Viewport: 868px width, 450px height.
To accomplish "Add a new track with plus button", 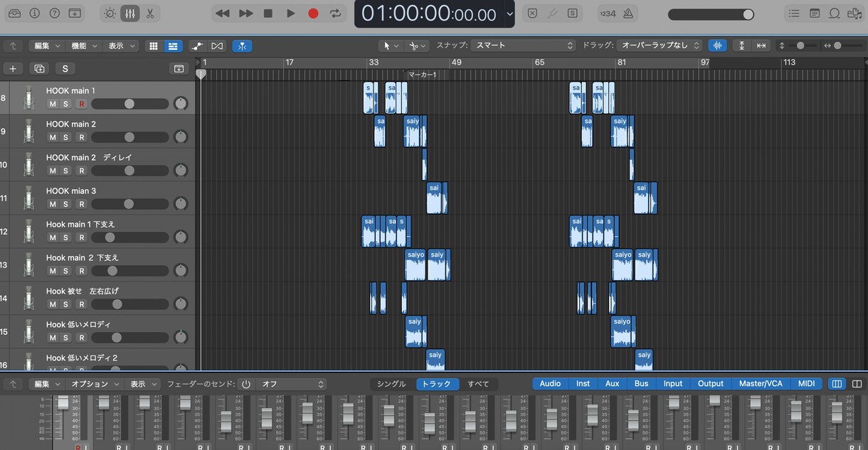I will [x=13, y=69].
